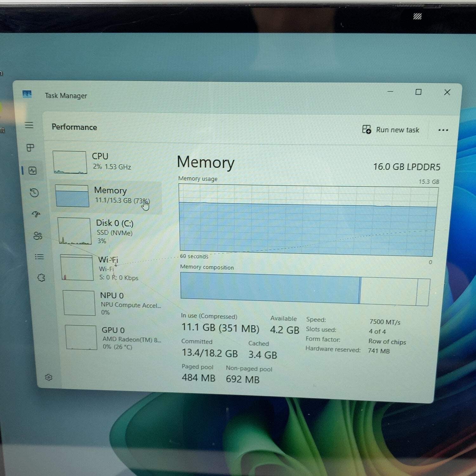Click the GPU 0 mini graph thumbnail
This screenshot has height=476, width=476.
click(81, 337)
